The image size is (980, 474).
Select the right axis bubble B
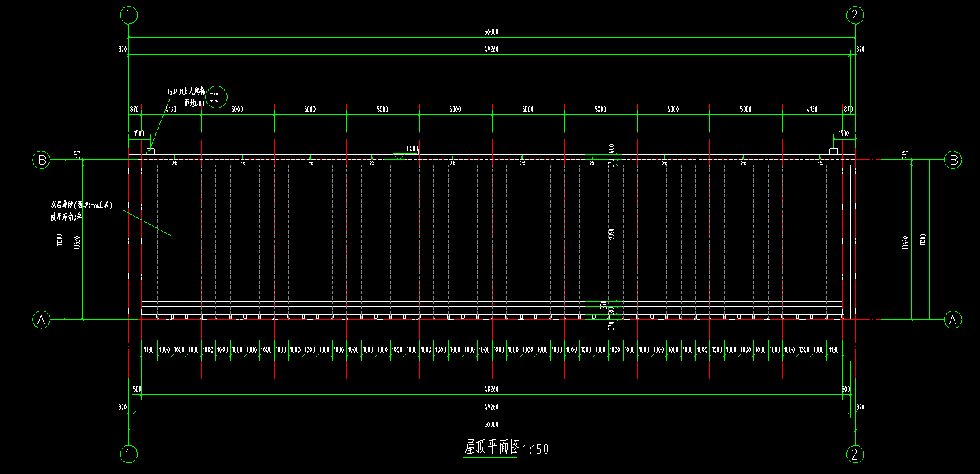point(953,160)
